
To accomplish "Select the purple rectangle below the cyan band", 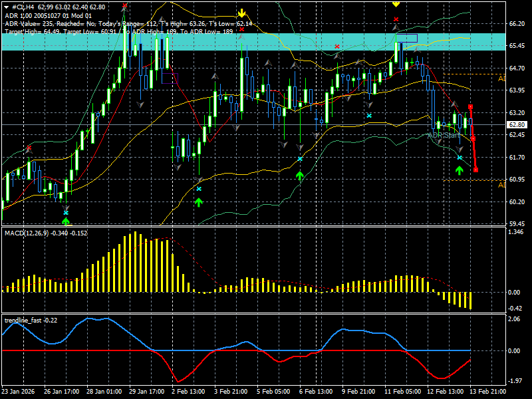I will (170, 78).
